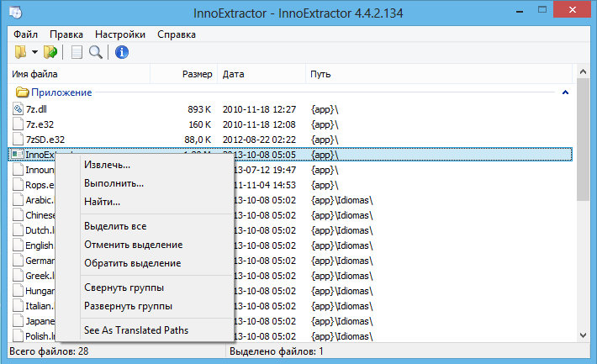597x364 pixels.
Task: Click the 160 K size cell
Action: click(199, 124)
